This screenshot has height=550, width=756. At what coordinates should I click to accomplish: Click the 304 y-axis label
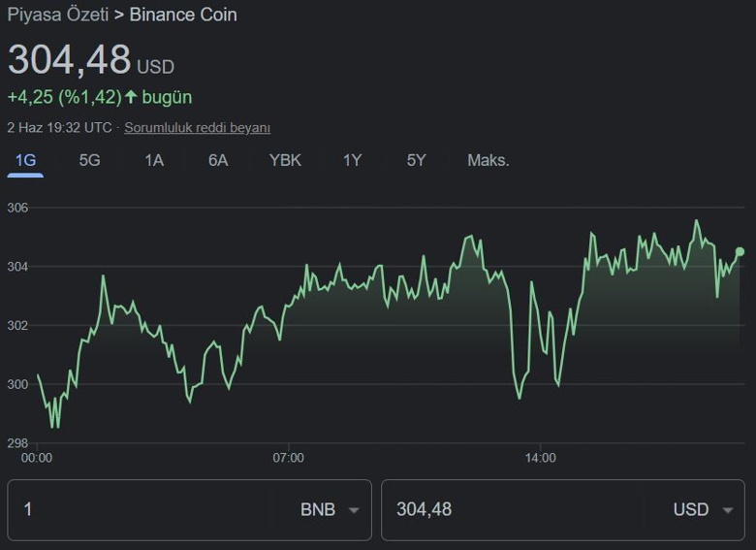[17, 267]
